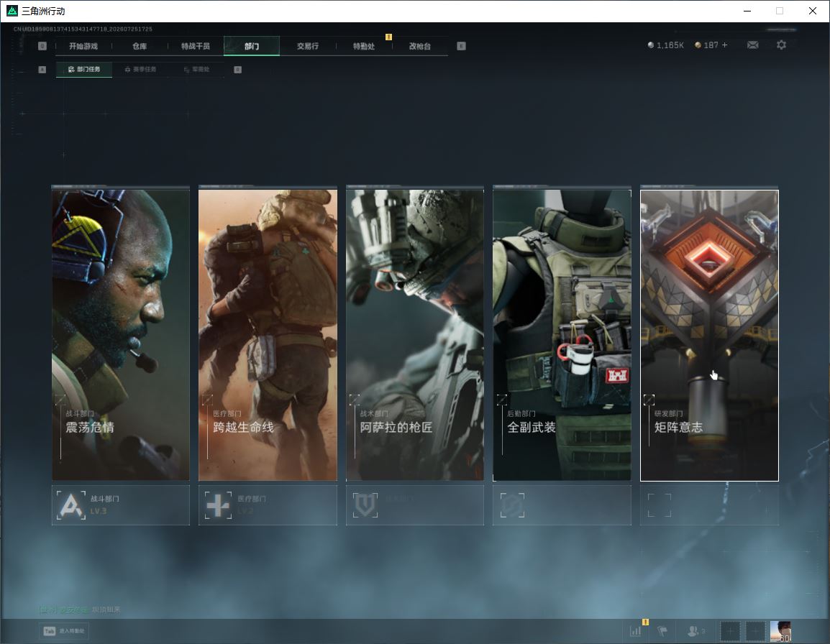830x644 pixels.
Task: Click the 医疗部门 level panel
Action: (268, 505)
